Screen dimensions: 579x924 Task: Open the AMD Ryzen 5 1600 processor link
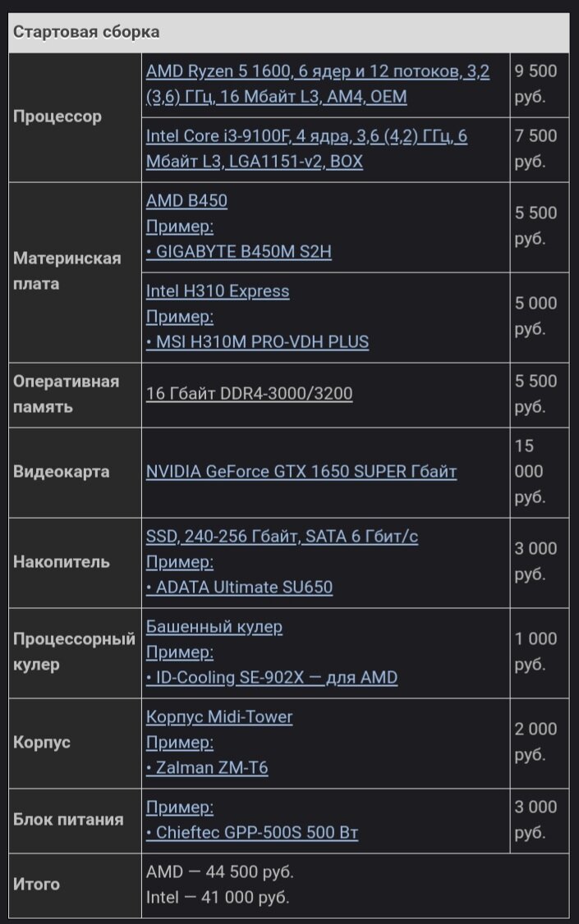coord(317,84)
